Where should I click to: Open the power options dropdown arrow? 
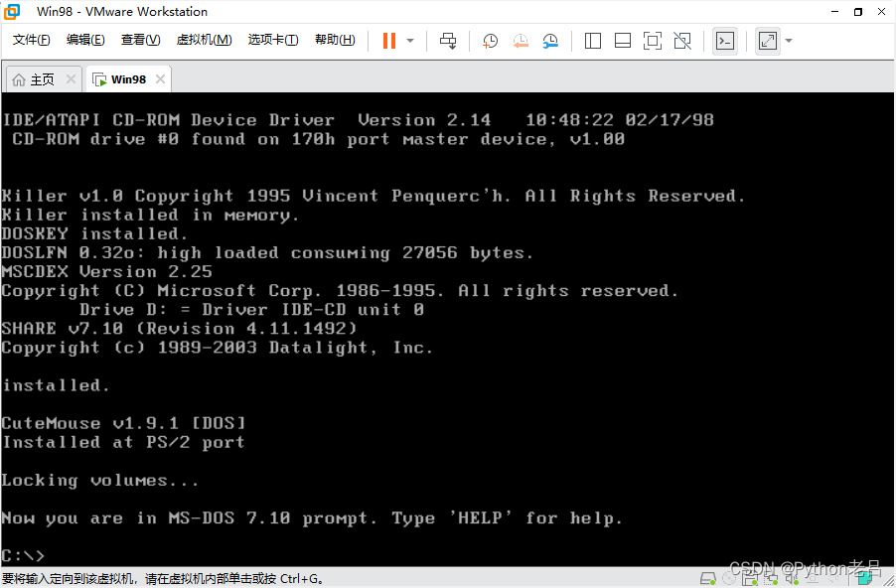pos(410,41)
